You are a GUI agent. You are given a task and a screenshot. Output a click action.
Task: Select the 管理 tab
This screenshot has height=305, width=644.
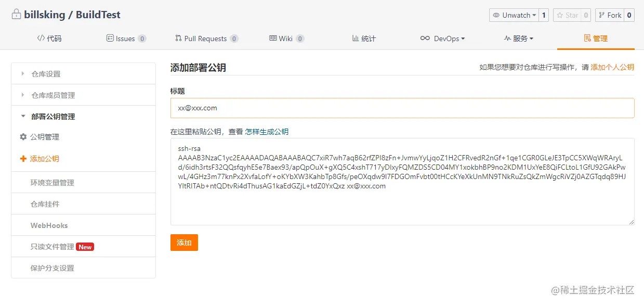[596, 39]
